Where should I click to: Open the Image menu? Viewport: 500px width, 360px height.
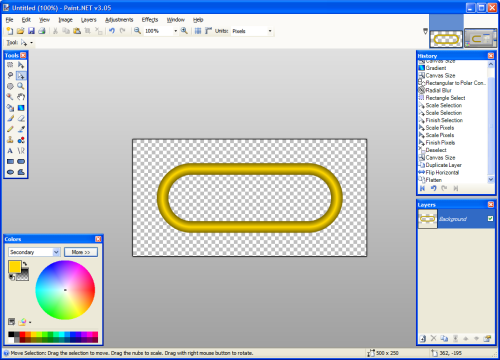click(65, 20)
